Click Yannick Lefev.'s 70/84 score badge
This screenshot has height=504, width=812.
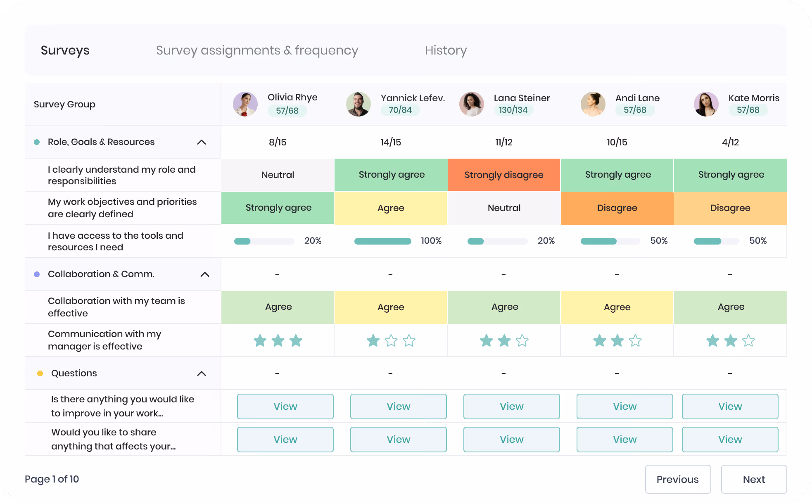[400, 110]
